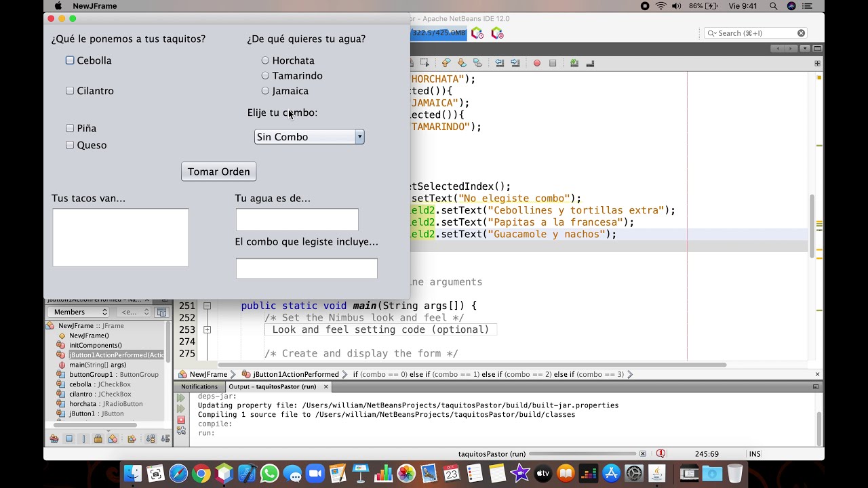Expand the folded look and feel code
Image resolution: width=868 pixels, height=488 pixels.
tap(207, 330)
